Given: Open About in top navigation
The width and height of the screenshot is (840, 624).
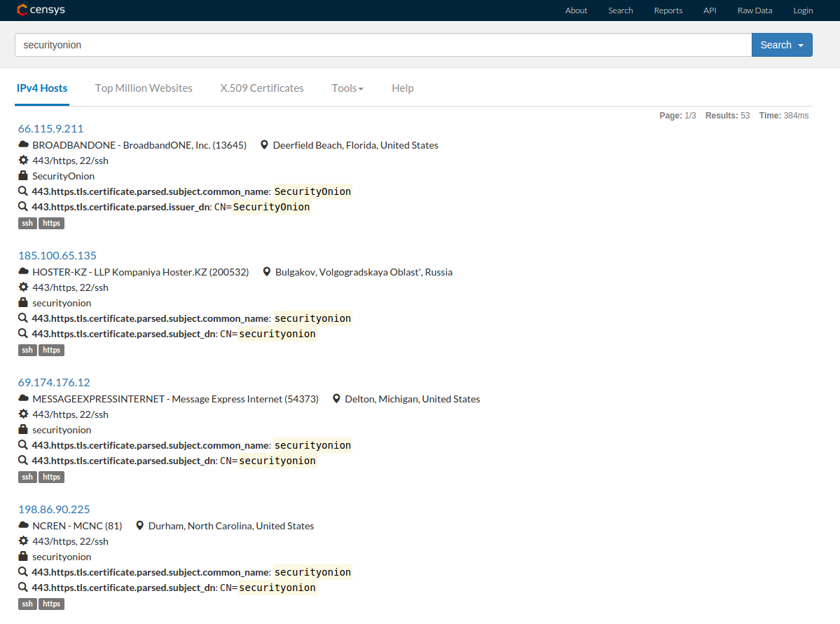Looking at the screenshot, I should pos(576,11).
